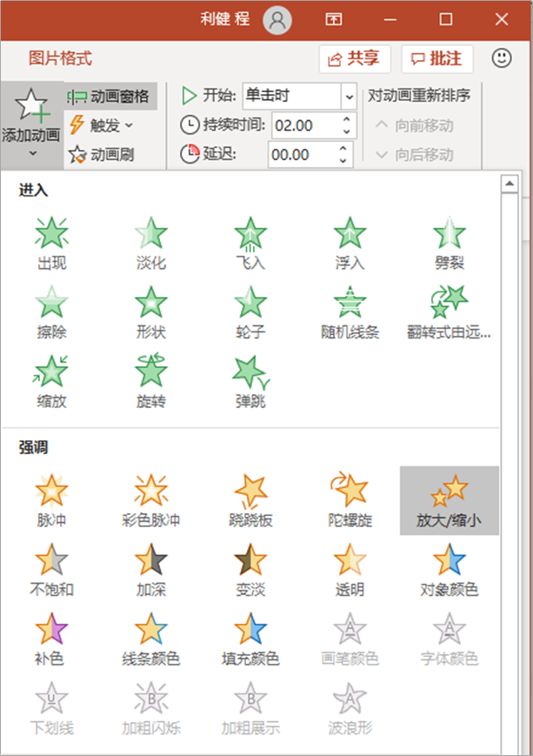Apply the 缩放 entrance effect
The height and width of the screenshot is (756, 533).
tap(51, 382)
